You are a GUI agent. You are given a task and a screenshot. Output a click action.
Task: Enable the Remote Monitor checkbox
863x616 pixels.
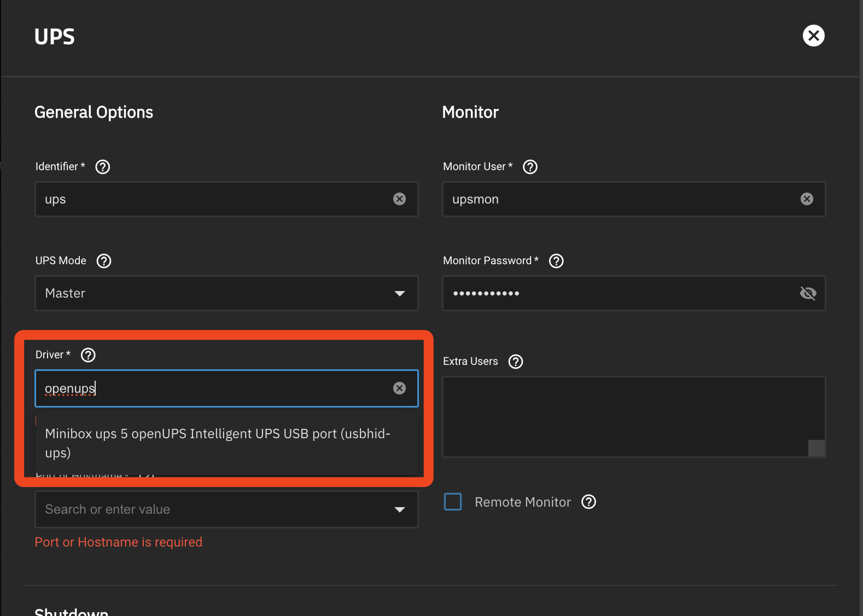click(x=453, y=502)
